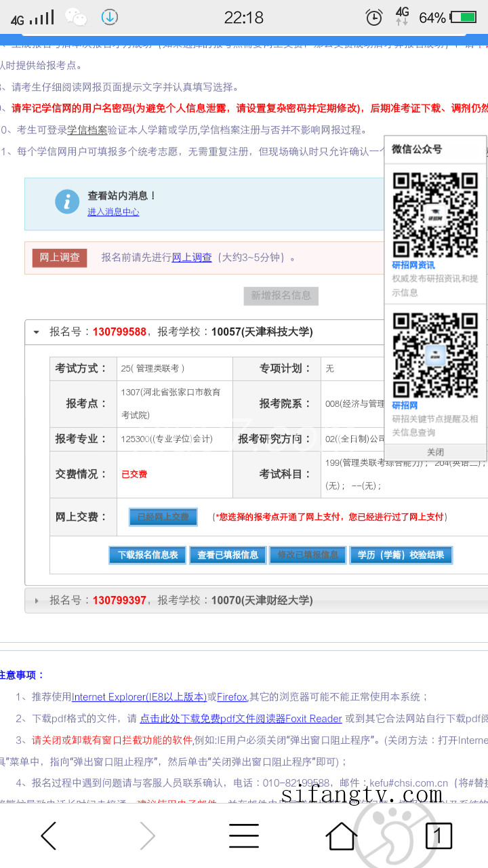Image resolution: width=488 pixels, height=868 pixels.
Task: Click the 研招网 label under second QR
Action: [x=405, y=405]
